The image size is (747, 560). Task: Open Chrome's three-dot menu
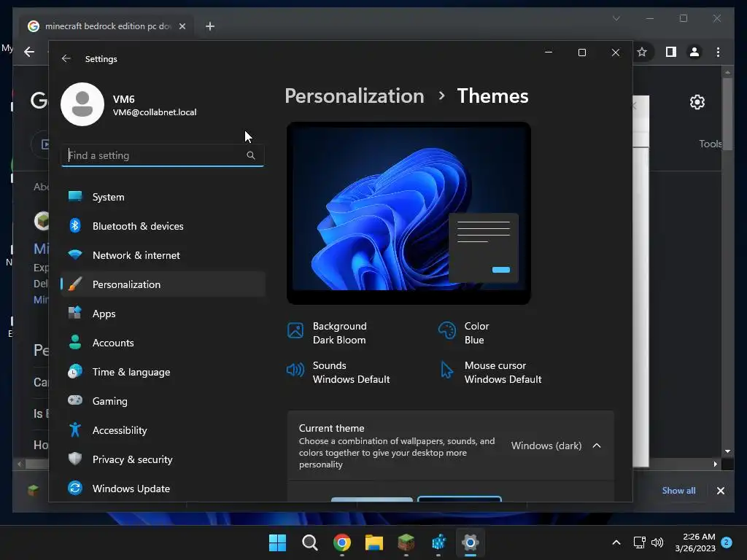click(x=718, y=52)
